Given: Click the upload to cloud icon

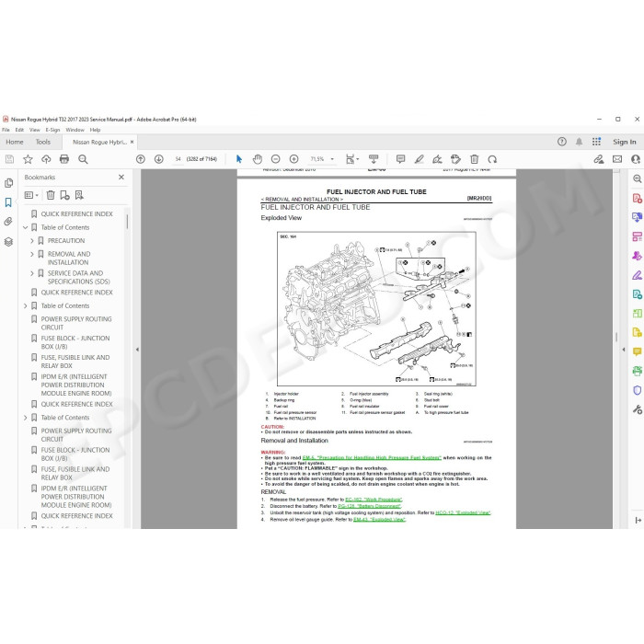Looking at the screenshot, I should point(46,159).
